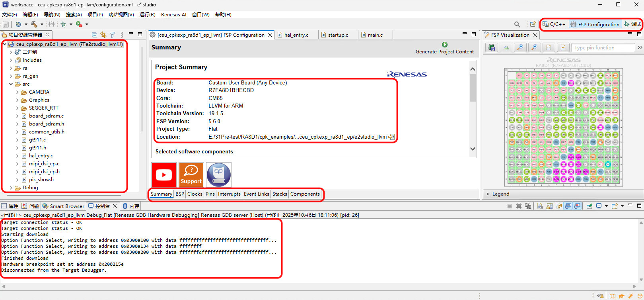Expand the Includes node

click(11, 60)
